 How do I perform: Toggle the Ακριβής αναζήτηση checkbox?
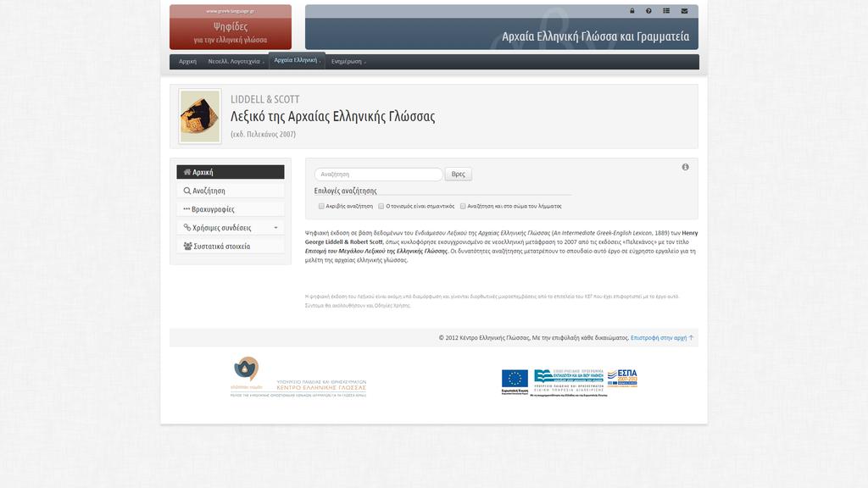pos(321,206)
